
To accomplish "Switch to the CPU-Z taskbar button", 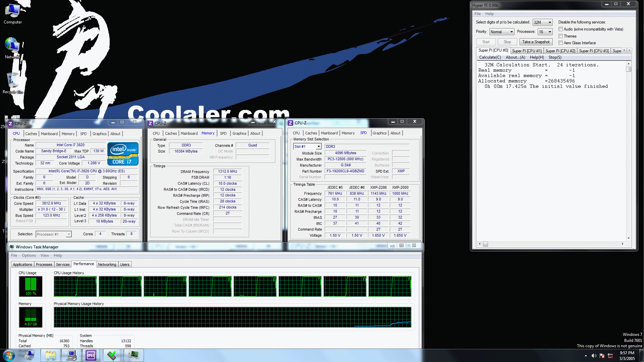I will coord(91,355).
